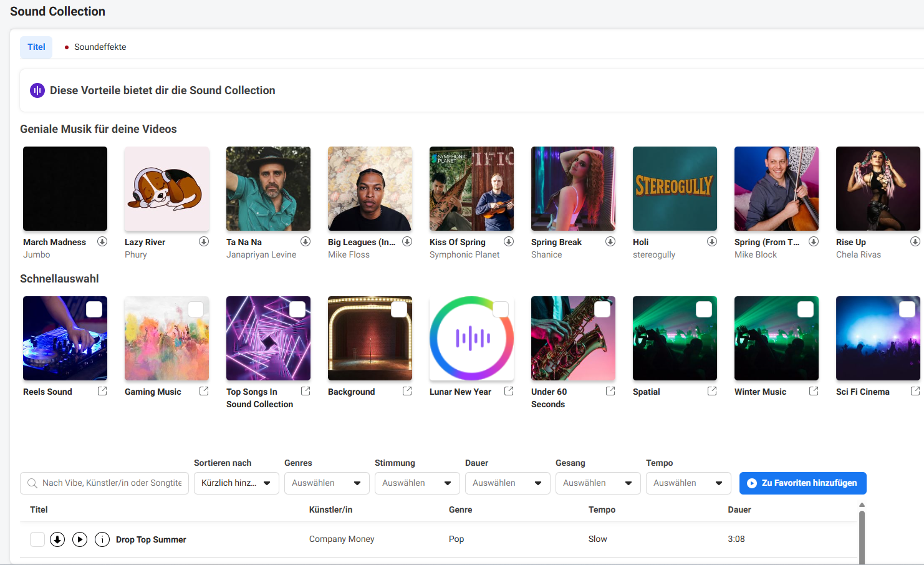Open Spatial collection external link icon
The height and width of the screenshot is (565, 924).
tap(712, 391)
